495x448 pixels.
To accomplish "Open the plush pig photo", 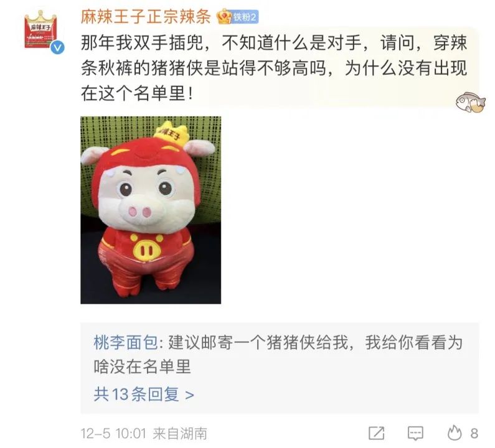I will [151, 210].
